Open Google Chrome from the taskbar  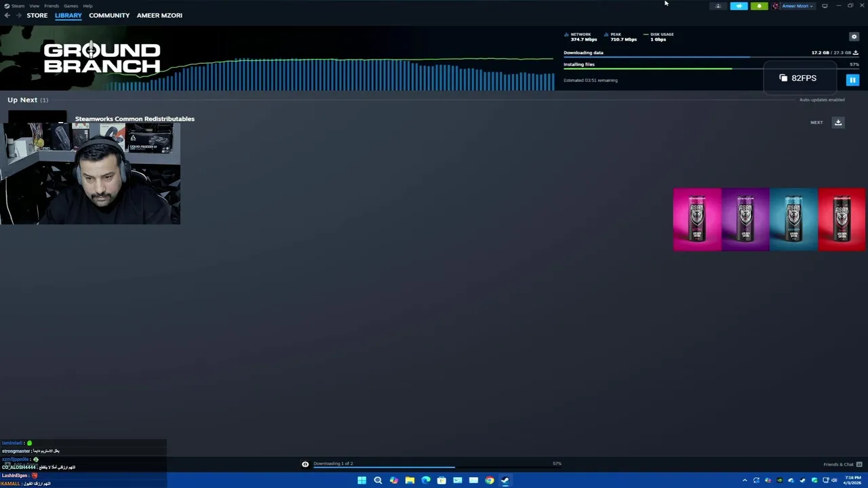point(489,481)
